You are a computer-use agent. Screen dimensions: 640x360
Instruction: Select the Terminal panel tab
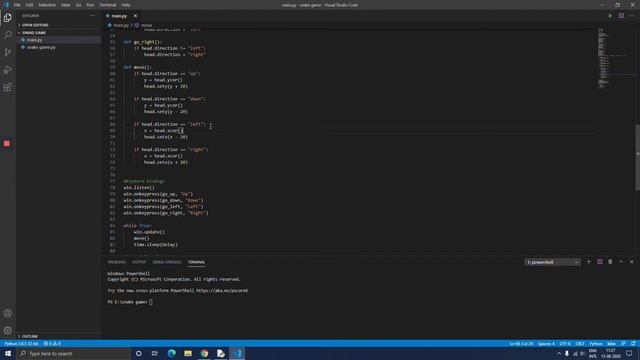[x=196, y=262]
